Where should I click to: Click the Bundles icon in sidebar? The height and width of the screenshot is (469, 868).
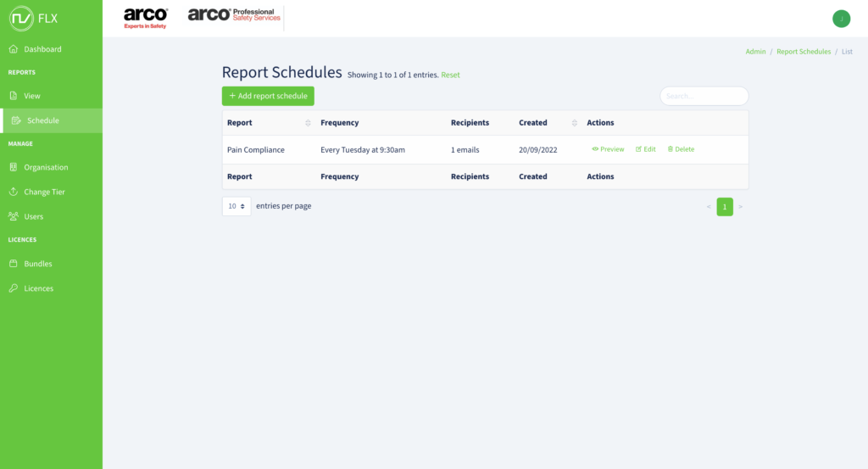14,264
